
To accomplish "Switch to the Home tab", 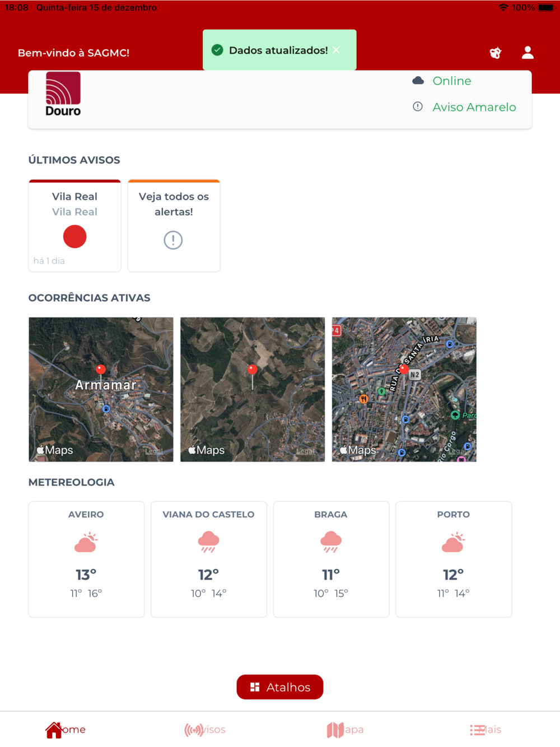I will (x=66, y=730).
